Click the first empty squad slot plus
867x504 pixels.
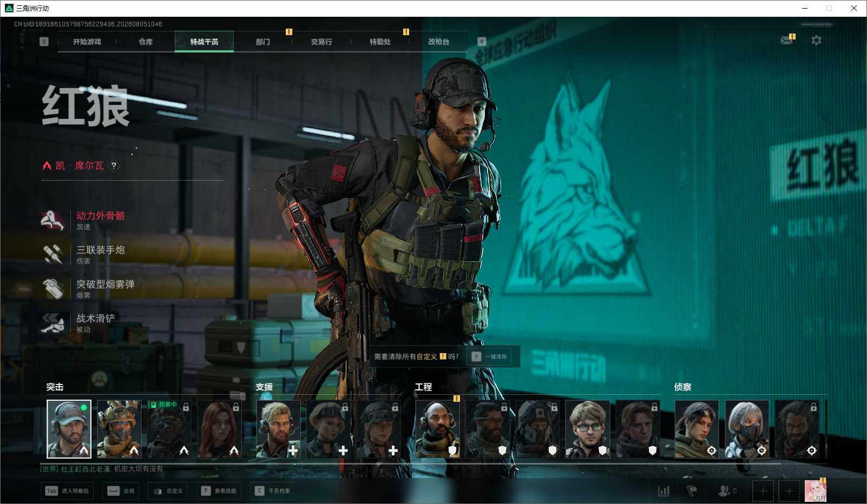(x=763, y=491)
